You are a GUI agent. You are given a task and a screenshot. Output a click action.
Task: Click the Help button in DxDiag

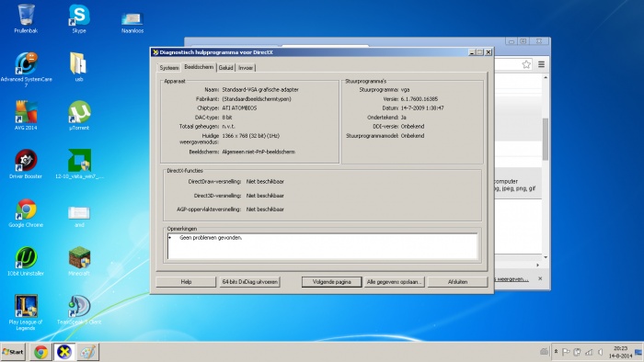click(186, 282)
